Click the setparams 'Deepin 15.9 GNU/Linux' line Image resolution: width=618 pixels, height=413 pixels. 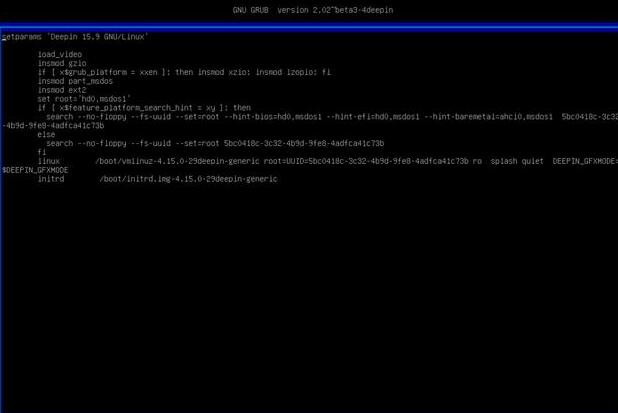[x=75, y=36]
